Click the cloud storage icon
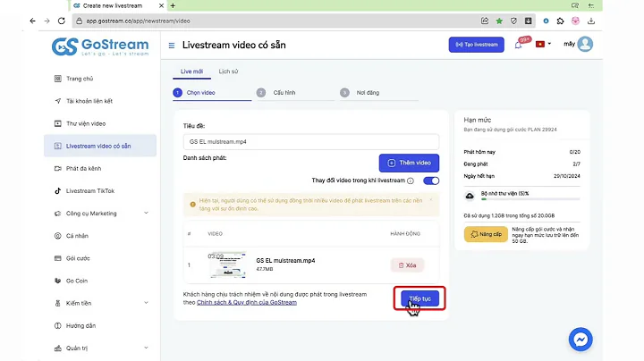Viewport: 644px width, 361px height. click(x=470, y=196)
